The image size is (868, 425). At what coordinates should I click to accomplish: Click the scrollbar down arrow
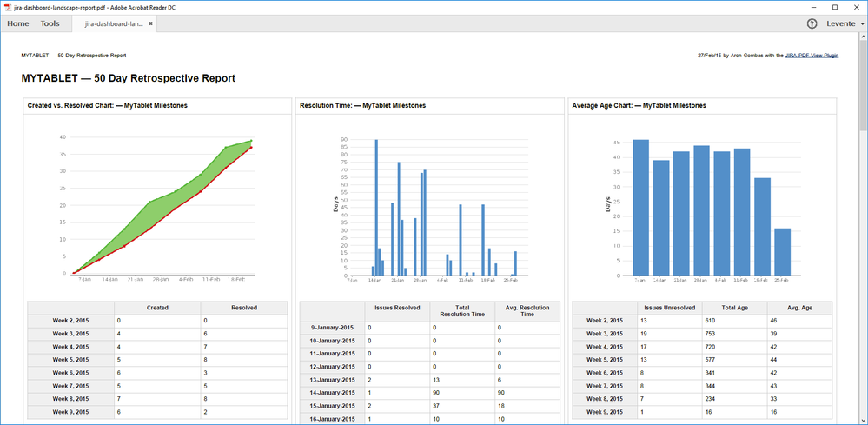[x=863, y=420]
